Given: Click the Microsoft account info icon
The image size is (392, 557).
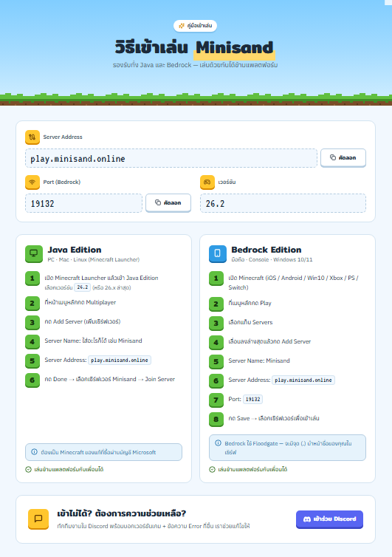Looking at the screenshot, I should point(34,452).
